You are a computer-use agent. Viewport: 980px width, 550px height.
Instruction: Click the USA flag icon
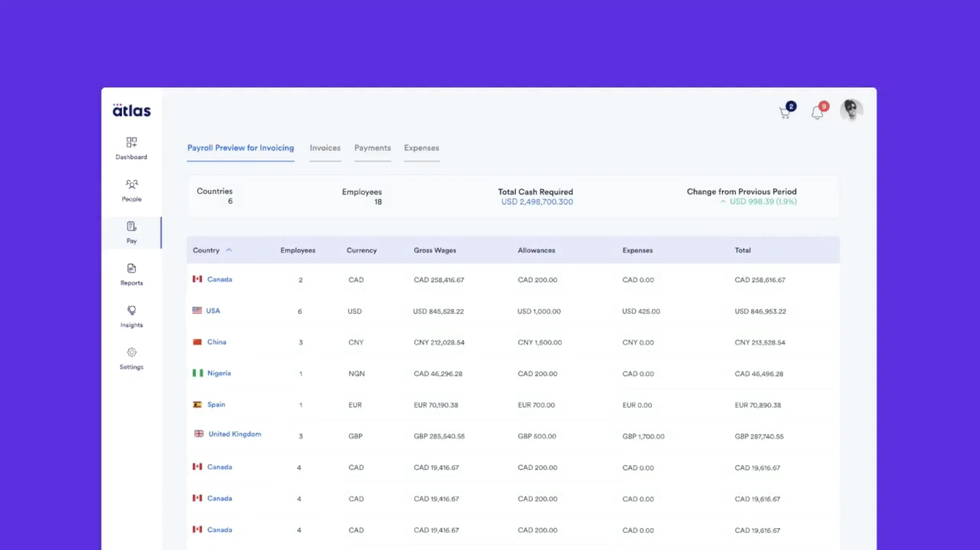pos(197,310)
